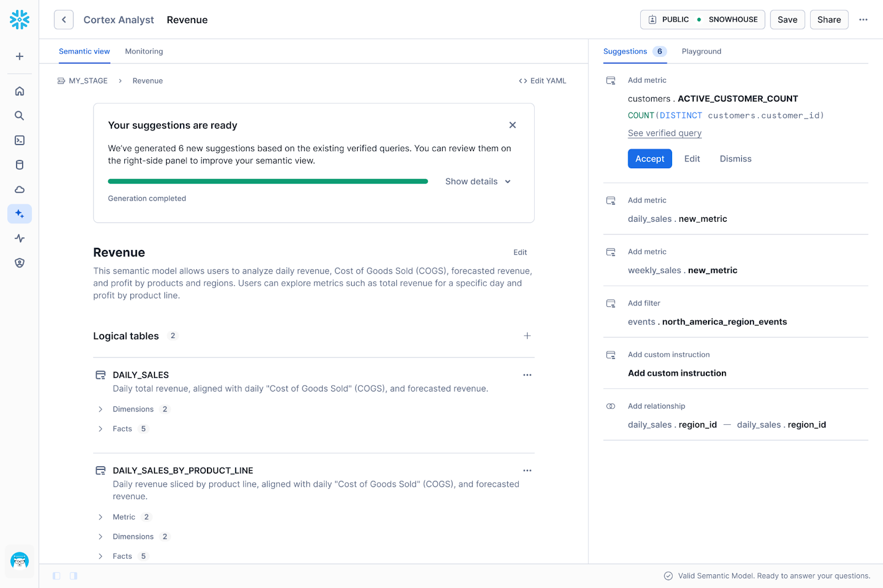Open the Worksheets terminal icon
This screenshot has width=883, height=588.
pos(19,140)
